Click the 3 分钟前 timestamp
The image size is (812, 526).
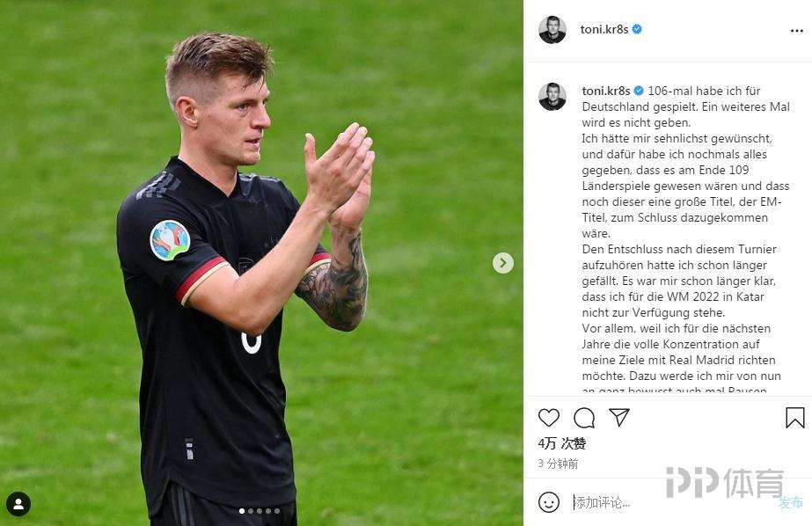pyautogui.click(x=558, y=464)
